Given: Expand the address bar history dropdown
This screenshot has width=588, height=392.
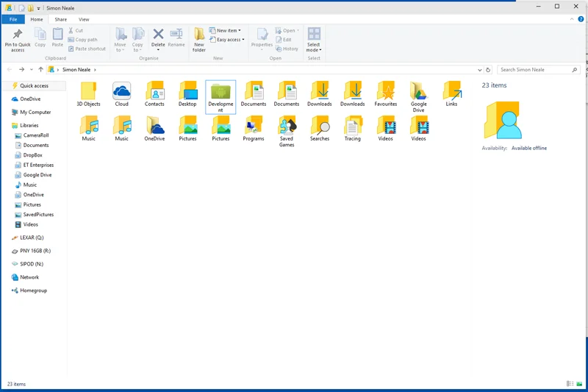Looking at the screenshot, I should (x=480, y=70).
